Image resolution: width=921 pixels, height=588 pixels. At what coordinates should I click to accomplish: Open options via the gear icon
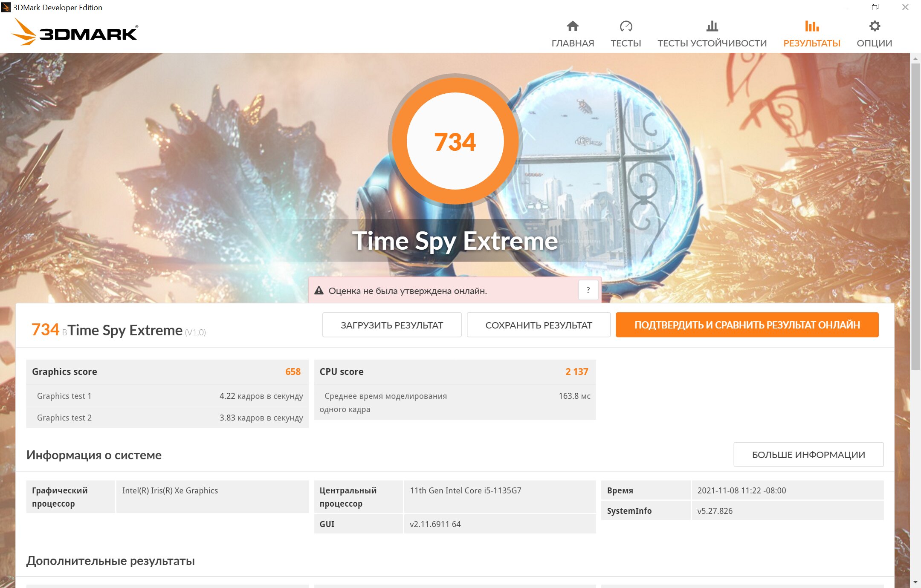[x=874, y=26]
